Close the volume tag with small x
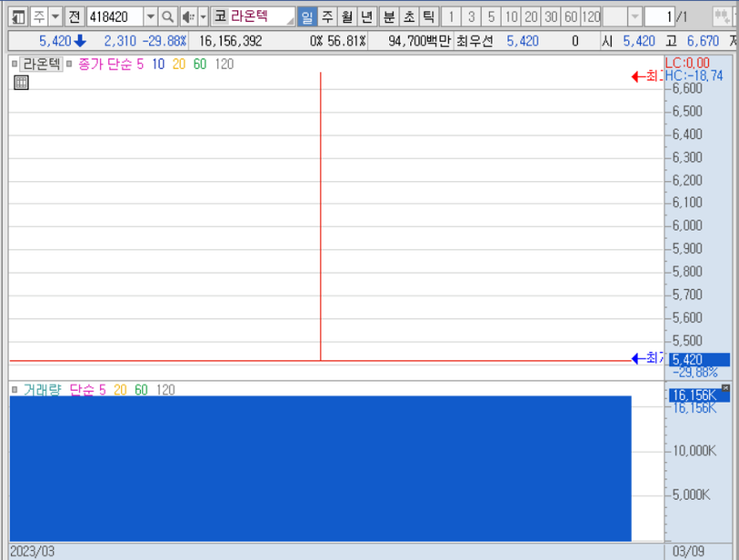 (x=725, y=388)
